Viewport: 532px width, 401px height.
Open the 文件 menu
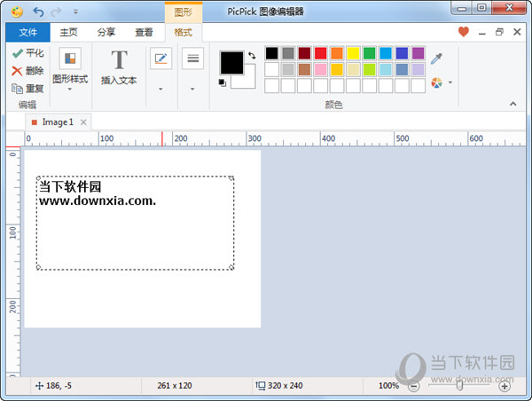point(27,32)
